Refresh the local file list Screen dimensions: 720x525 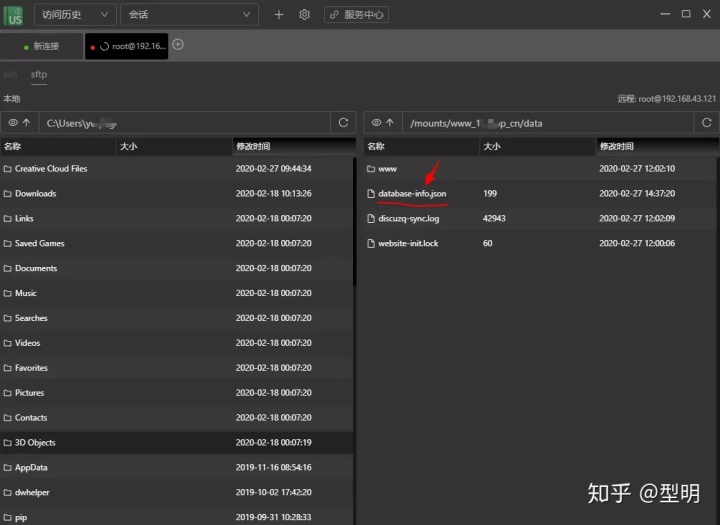tap(343, 123)
